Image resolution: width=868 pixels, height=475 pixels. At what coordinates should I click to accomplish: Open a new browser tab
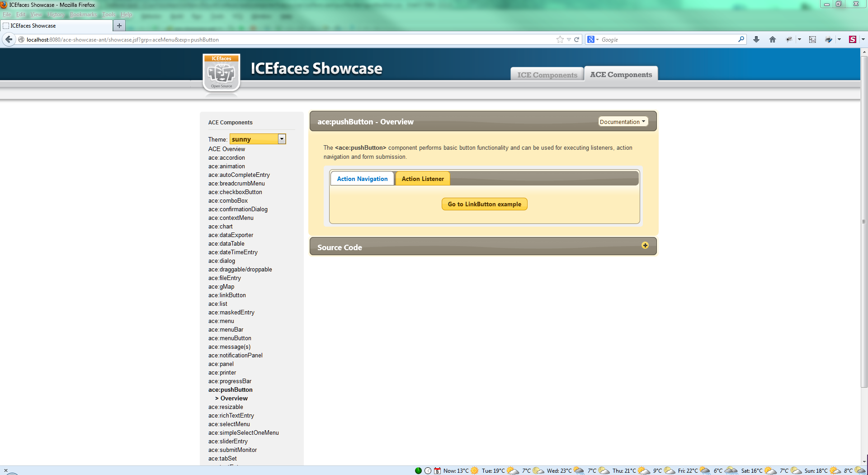(119, 26)
